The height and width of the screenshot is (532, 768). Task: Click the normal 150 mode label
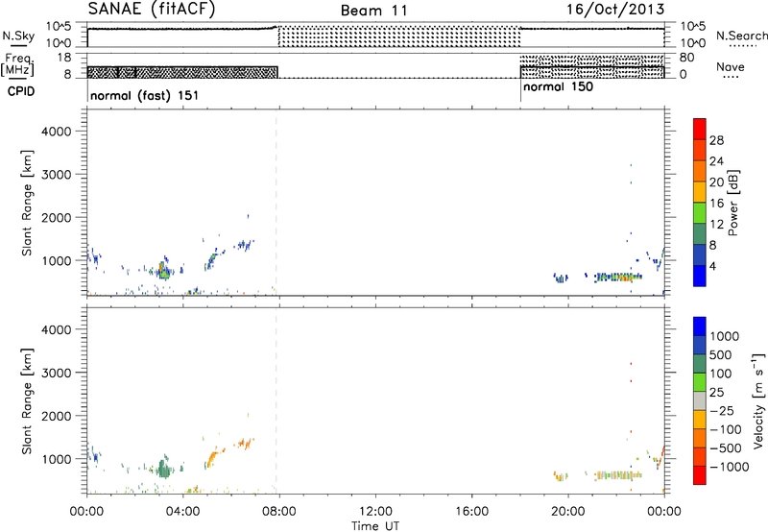[558, 87]
